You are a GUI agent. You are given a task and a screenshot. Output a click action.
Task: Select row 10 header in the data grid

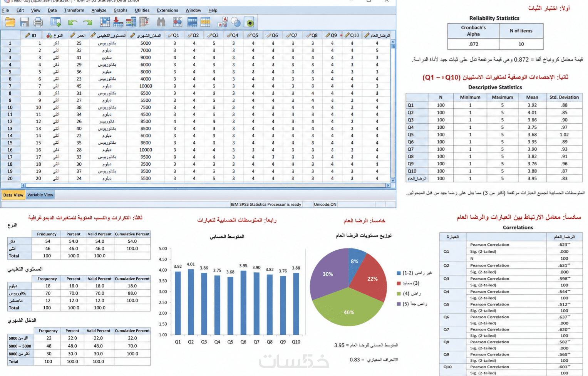[10, 107]
